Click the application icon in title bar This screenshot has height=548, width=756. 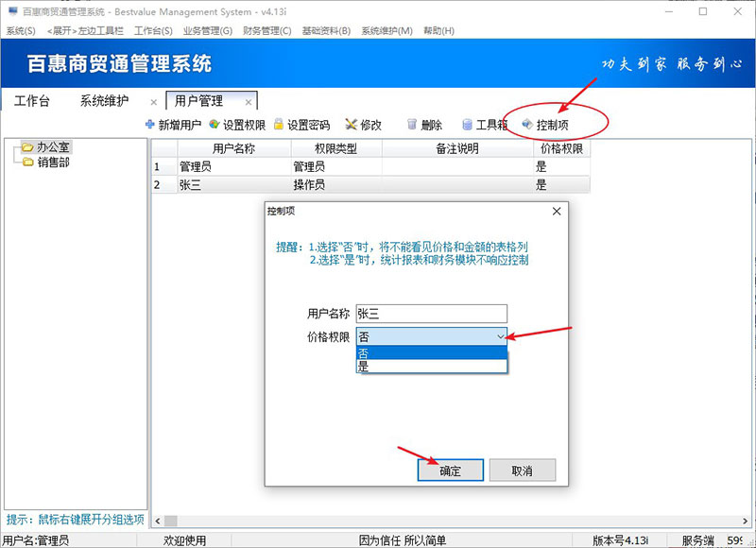point(13,10)
